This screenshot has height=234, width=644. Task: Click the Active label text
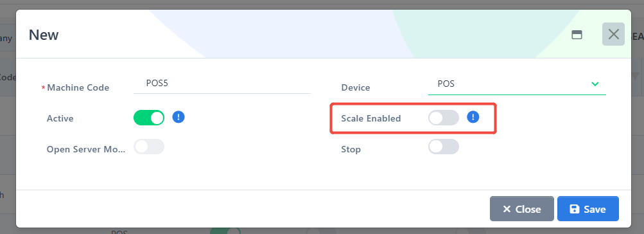(x=60, y=118)
